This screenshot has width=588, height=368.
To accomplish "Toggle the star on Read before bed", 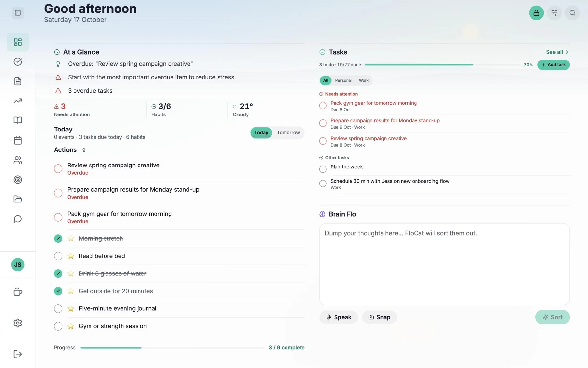I will point(71,256).
